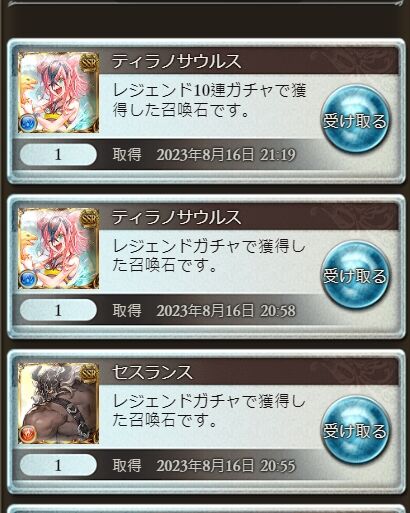
Task: Tap 受け取る for the 21:19 ティラノサウルス
Action: coord(355,119)
